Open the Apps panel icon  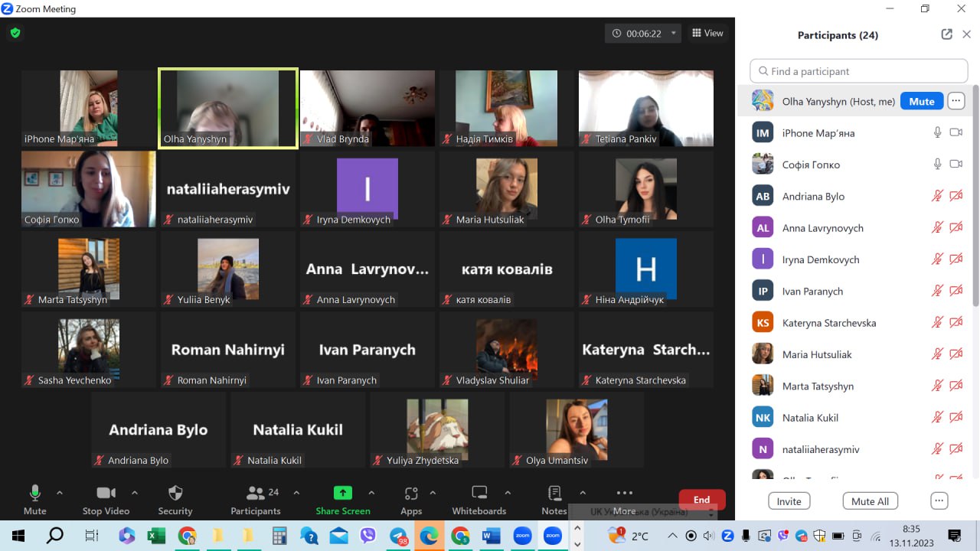click(x=411, y=493)
